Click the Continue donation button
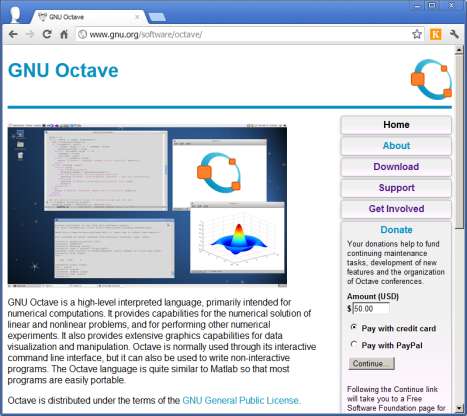The image size is (467, 416). (x=372, y=364)
